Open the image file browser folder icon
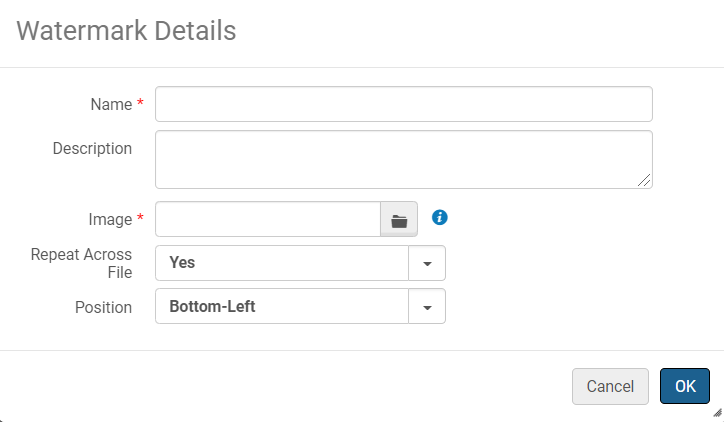The width and height of the screenshot is (724, 422). (399, 220)
